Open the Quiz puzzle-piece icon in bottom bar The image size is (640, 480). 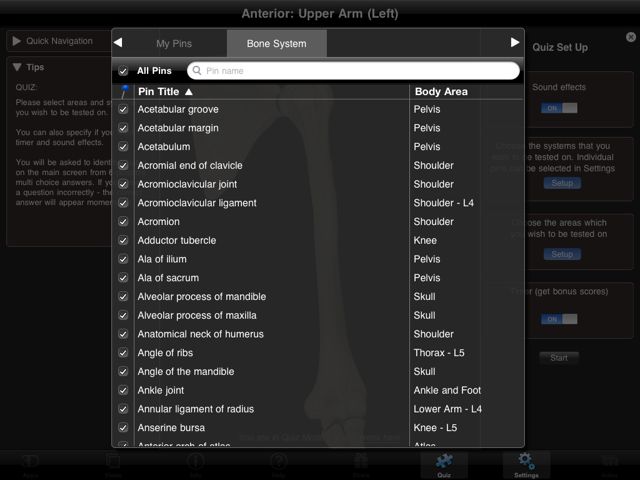tap(444, 461)
